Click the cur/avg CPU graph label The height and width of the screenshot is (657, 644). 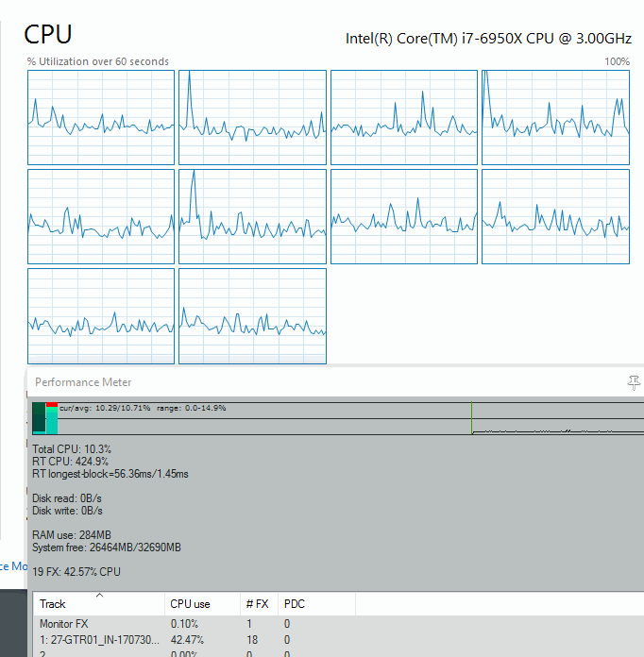pyautogui.click(x=143, y=408)
